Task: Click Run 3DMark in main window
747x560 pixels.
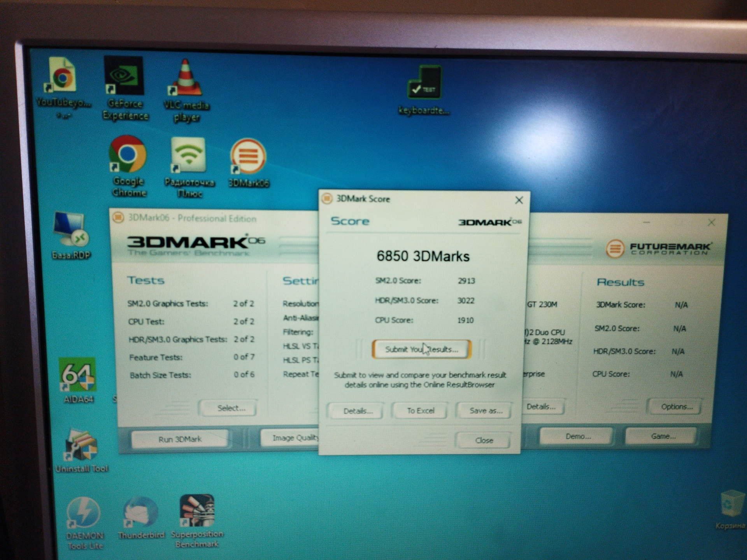Action: coord(180,439)
